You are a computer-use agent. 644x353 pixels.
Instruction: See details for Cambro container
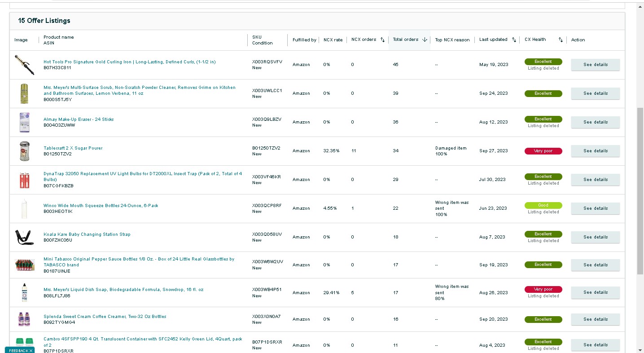coord(595,345)
